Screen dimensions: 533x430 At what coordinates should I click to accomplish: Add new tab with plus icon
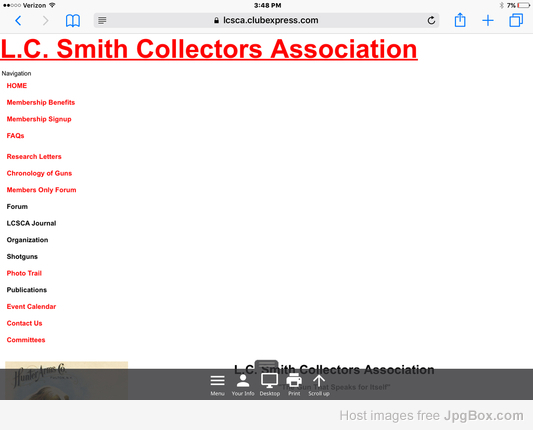(x=488, y=21)
